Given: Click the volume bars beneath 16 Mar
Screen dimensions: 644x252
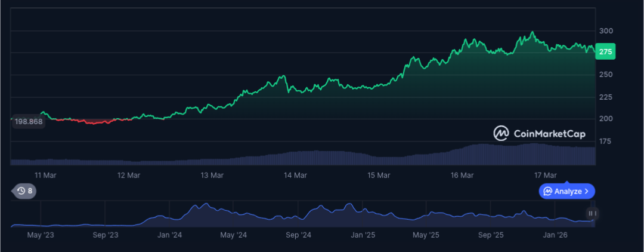Looking at the screenshot, I should tap(462, 156).
